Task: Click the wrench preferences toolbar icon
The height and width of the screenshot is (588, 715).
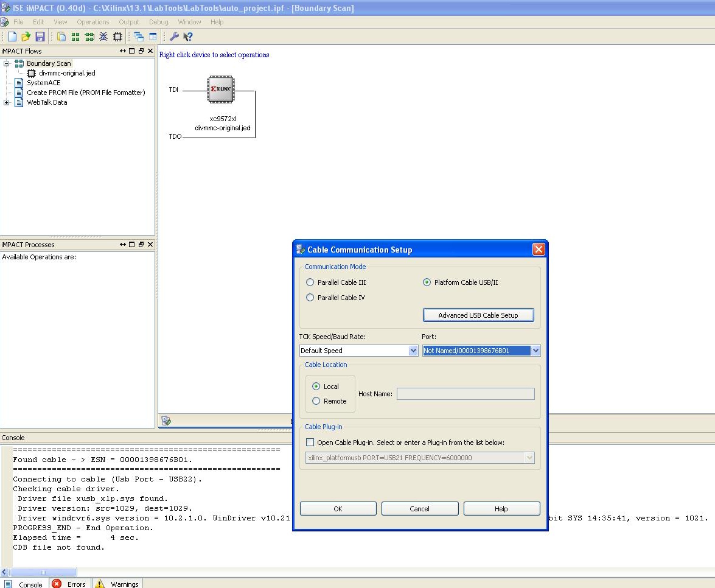Action: (x=174, y=37)
